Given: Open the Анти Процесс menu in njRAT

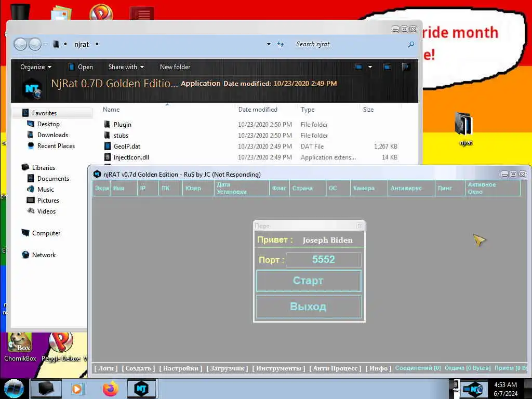Looking at the screenshot, I should pos(335,368).
